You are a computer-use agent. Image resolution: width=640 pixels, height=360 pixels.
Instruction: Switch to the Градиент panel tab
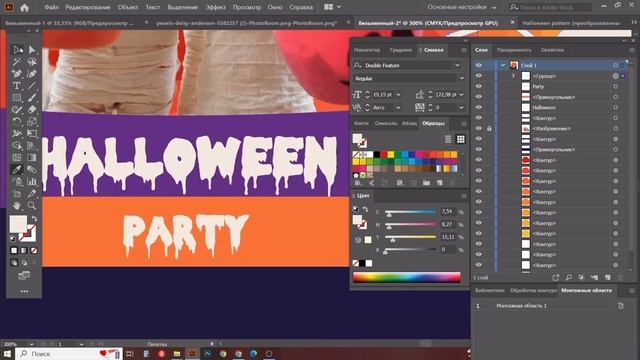pos(401,50)
